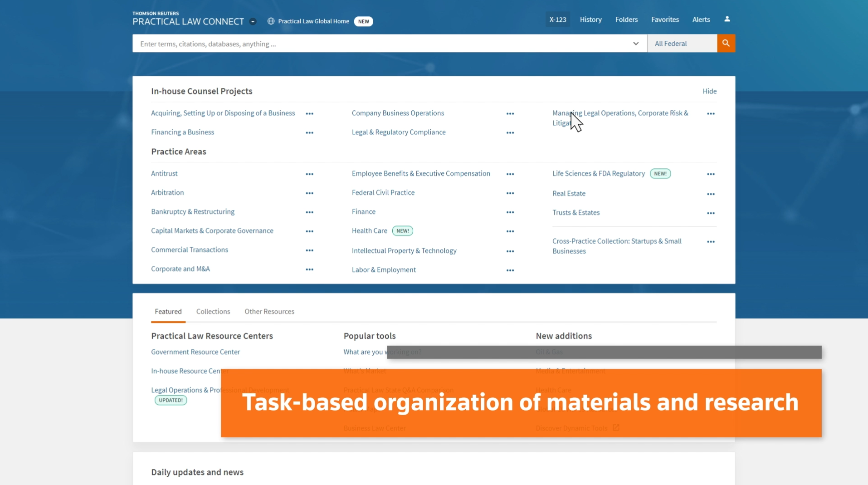
Task: Expand the search box suggestions chevron
Action: click(635, 44)
